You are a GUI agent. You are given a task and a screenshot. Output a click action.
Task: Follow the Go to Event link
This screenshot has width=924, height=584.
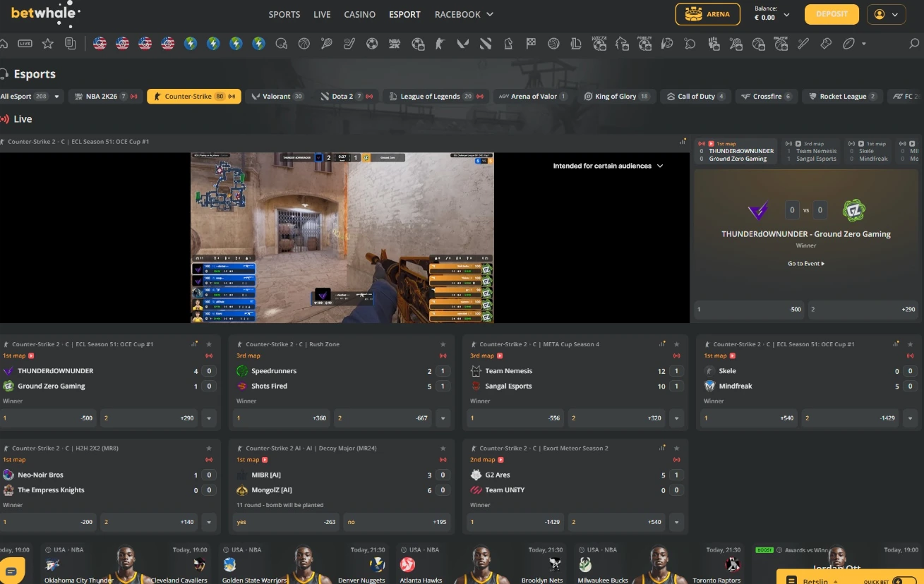805,263
